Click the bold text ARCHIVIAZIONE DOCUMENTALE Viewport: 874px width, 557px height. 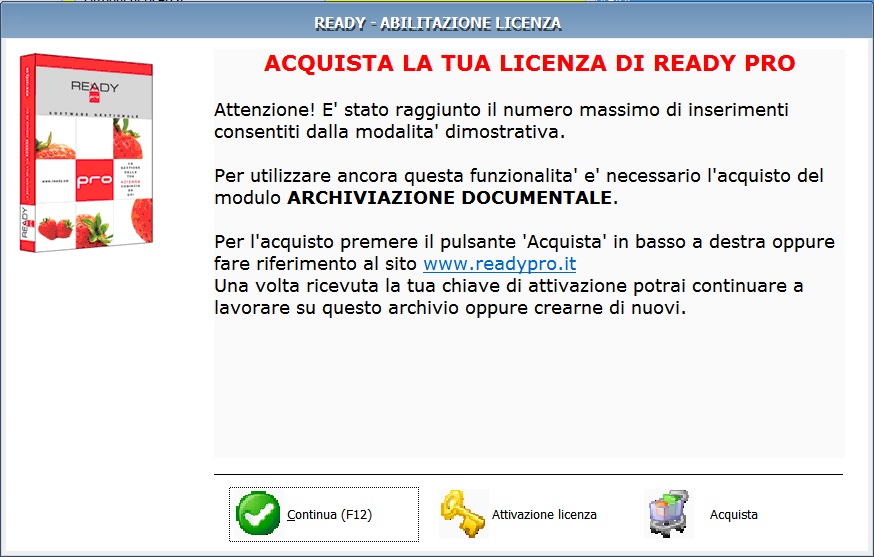[x=449, y=197]
